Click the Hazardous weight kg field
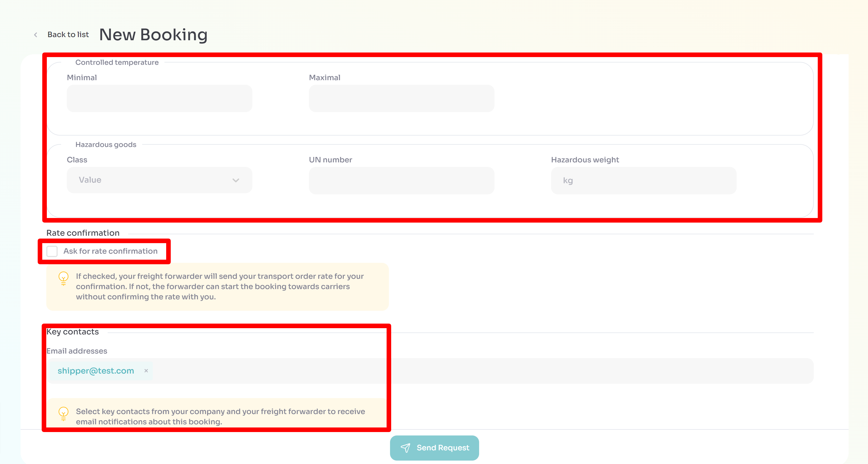Screen dimensions: 868x464 644,180
